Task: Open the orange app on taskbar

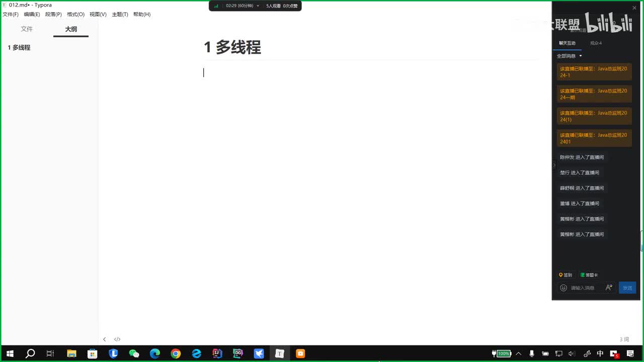Action: 300,353
